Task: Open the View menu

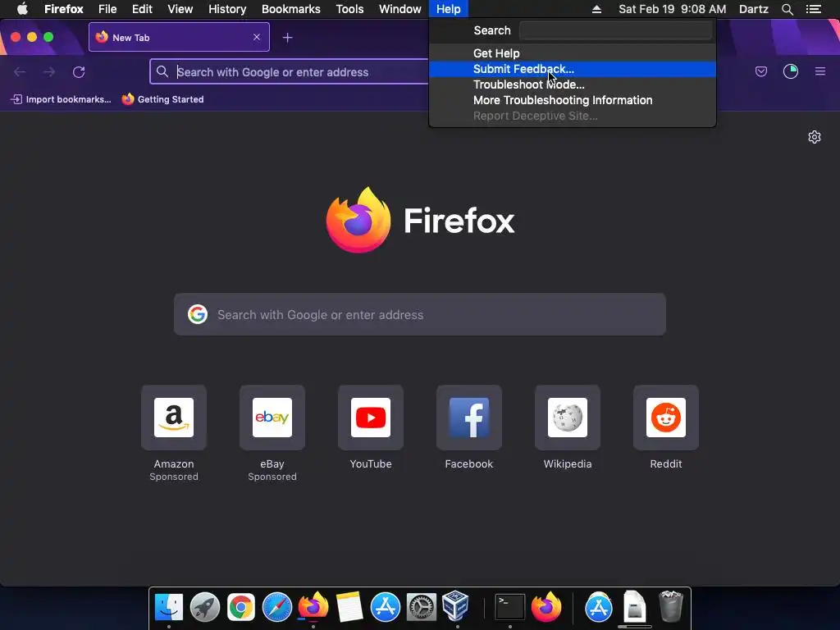Action: [180, 9]
